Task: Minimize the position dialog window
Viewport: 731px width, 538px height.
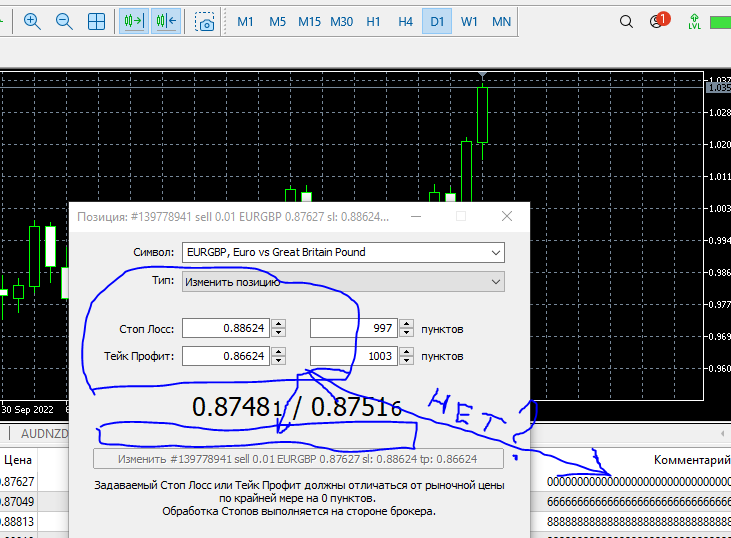Action: (x=416, y=216)
